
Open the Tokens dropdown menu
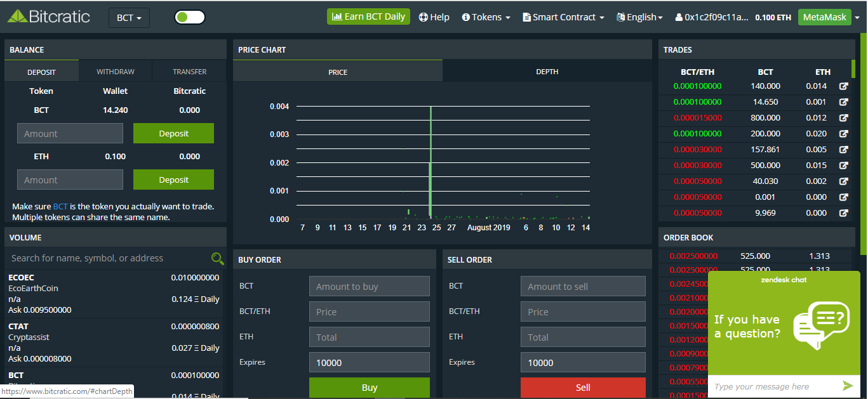pos(486,17)
